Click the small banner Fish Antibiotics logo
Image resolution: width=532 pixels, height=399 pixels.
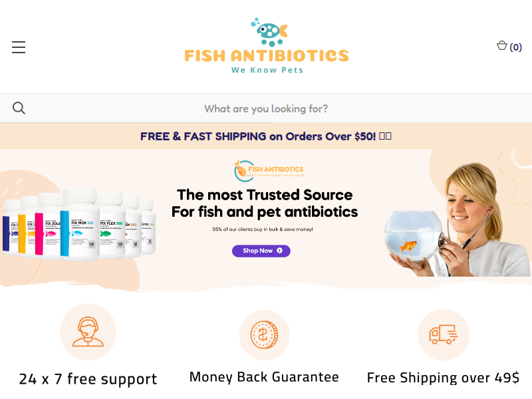pyautogui.click(x=269, y=171)
